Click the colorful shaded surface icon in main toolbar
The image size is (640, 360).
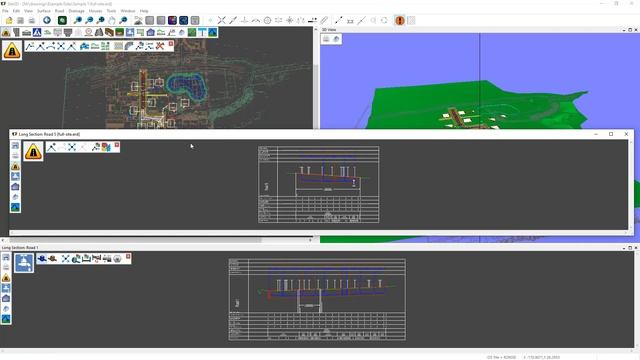tap(172, 20)
